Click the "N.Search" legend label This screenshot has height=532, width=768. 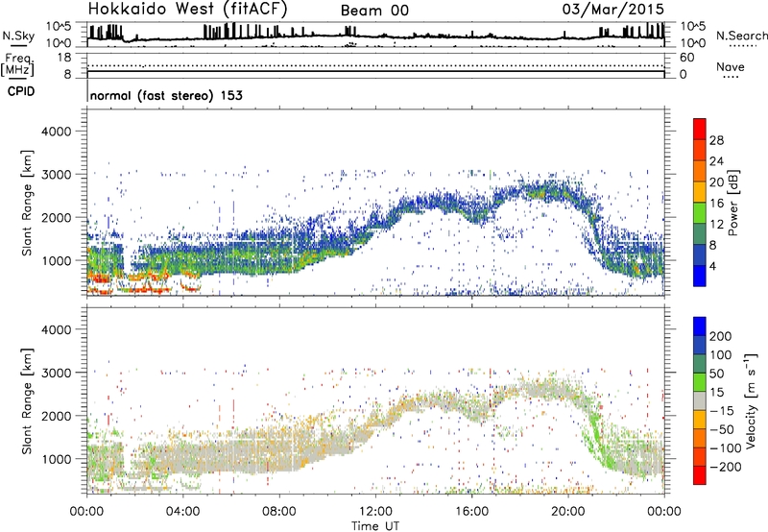(x=742, y=36)
